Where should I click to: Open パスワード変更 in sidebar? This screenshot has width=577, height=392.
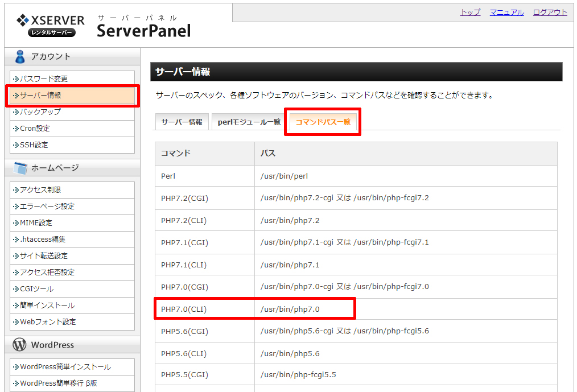point(44,79)
